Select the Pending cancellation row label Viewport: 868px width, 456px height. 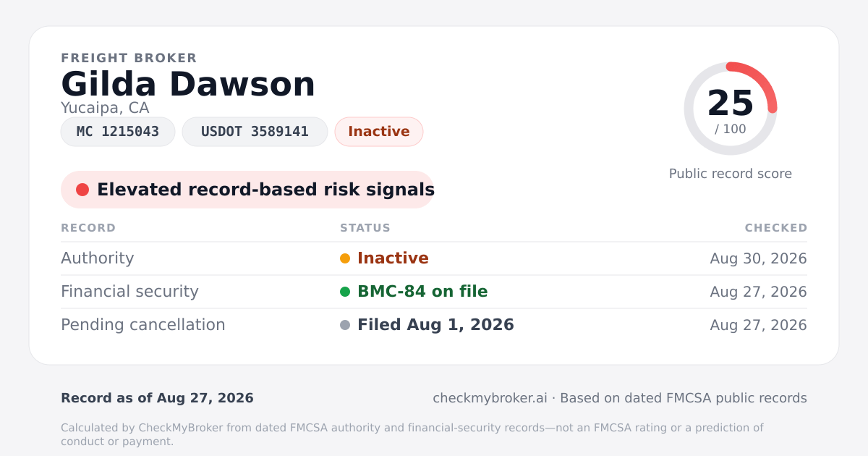point(143,325)
